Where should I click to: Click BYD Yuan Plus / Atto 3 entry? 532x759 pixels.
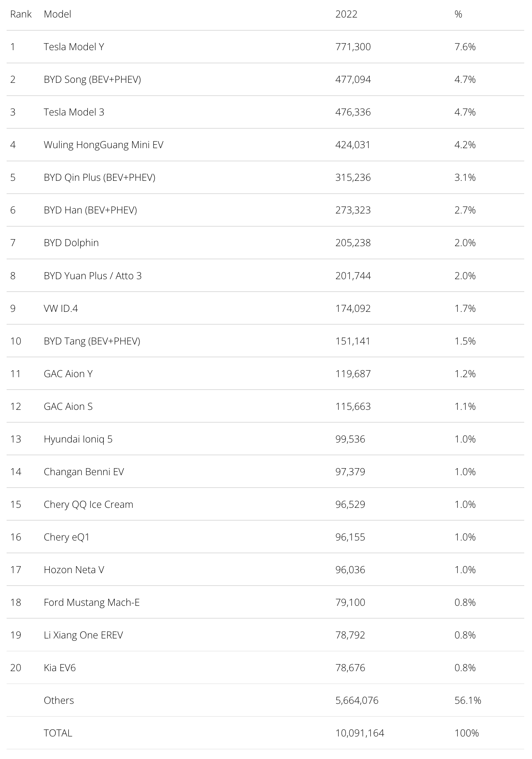click(x=92, y=275)
